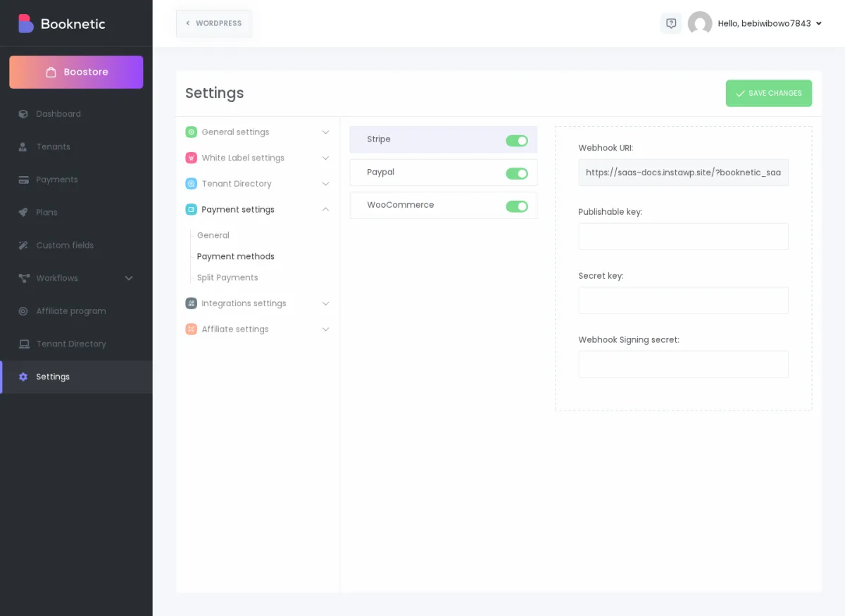This screenshot has width=845, height=616.
Task: Return to WordPress via the WORDPRESS button
Action: (214, 23)
